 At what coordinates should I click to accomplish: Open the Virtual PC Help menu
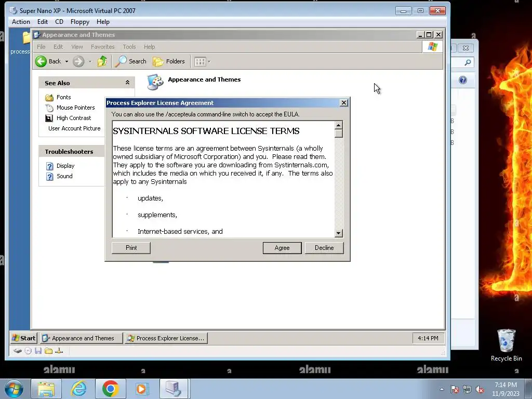pyautogui.click(x=103, y=22)
